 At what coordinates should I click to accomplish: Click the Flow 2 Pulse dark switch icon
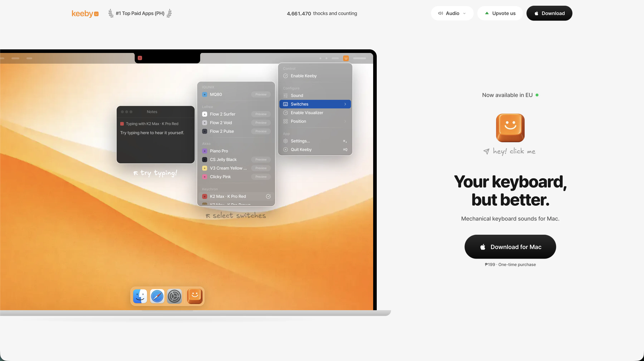[x=204, y=131]
